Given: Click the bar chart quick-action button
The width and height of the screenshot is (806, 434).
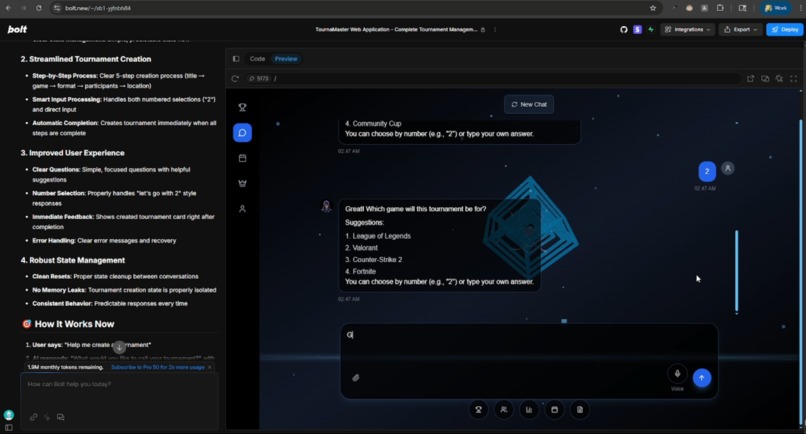Looking at the screenshot, I should click(x=529, y=410).
